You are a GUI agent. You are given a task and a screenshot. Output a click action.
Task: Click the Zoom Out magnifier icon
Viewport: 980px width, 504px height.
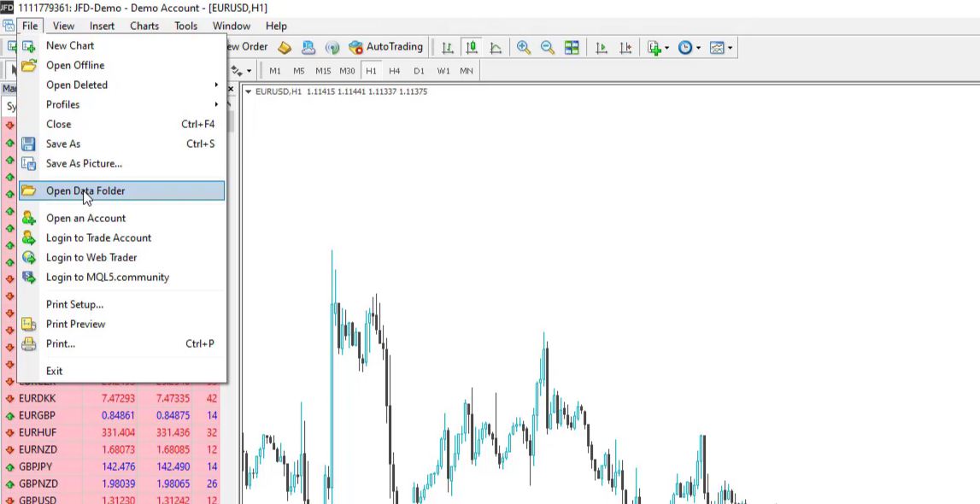point(548,48)
